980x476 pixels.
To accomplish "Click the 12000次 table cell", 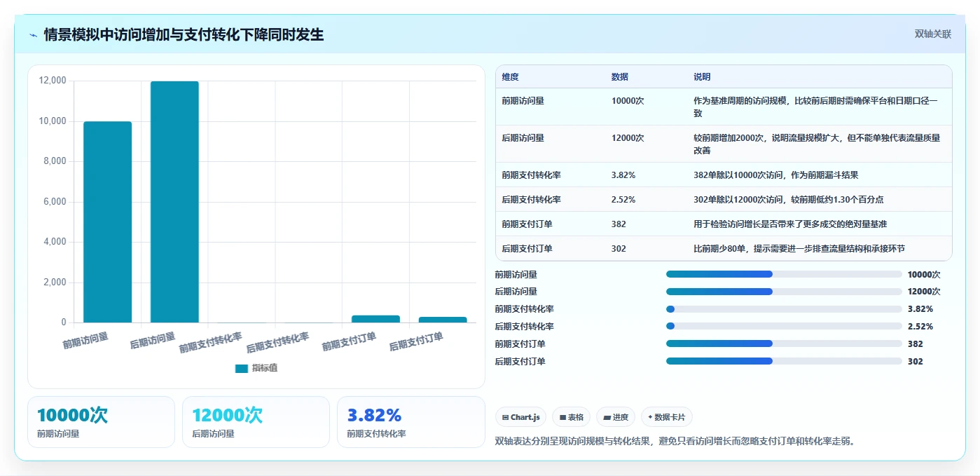I will (x=628, y=138).
